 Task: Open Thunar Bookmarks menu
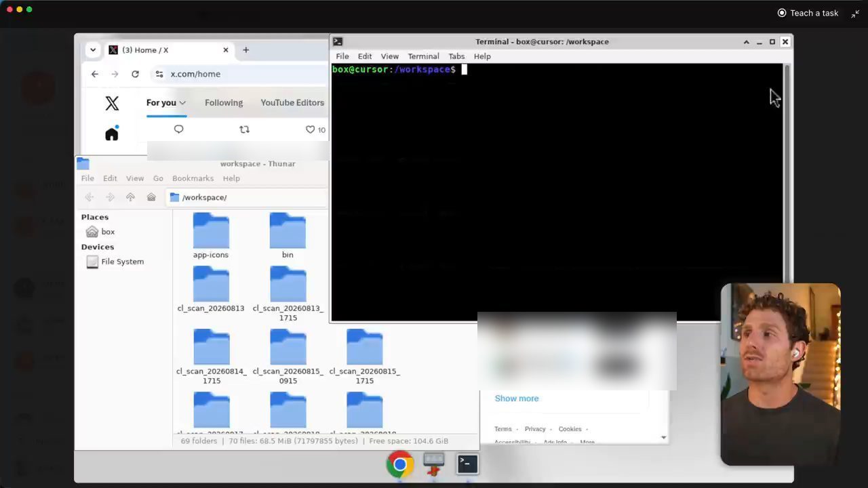(193, 178)
